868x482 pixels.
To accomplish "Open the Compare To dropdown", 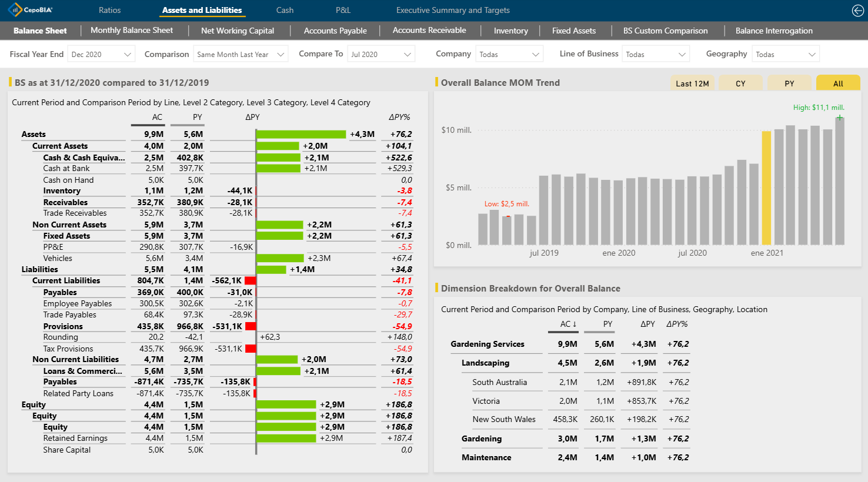I will click(x=381, y=54).
